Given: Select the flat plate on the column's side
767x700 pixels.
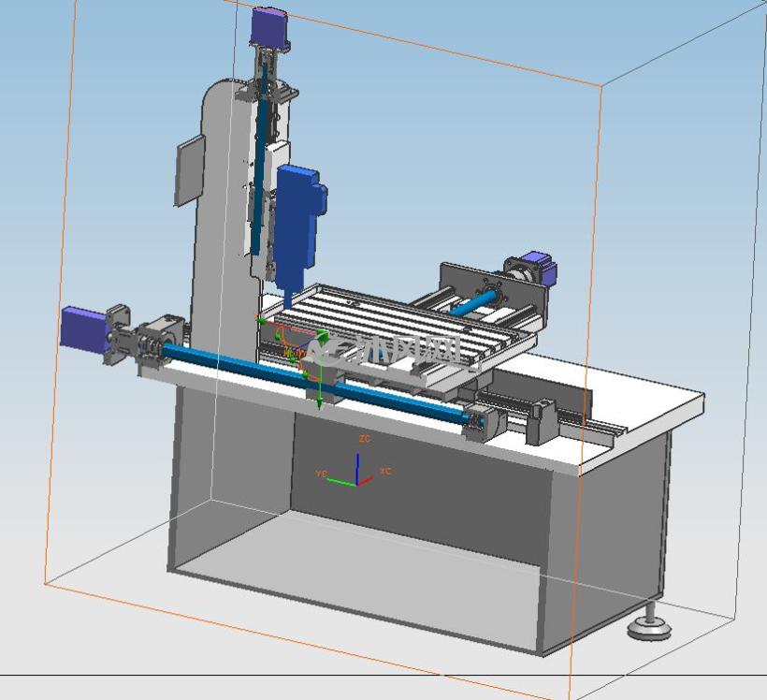Looking at the screenshot, I should click(x=189, y=170).
